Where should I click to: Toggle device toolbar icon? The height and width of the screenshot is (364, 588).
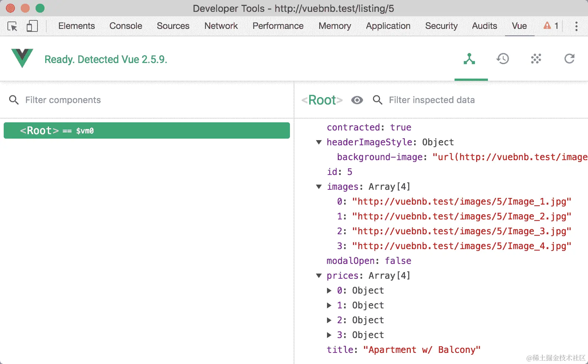32,26
